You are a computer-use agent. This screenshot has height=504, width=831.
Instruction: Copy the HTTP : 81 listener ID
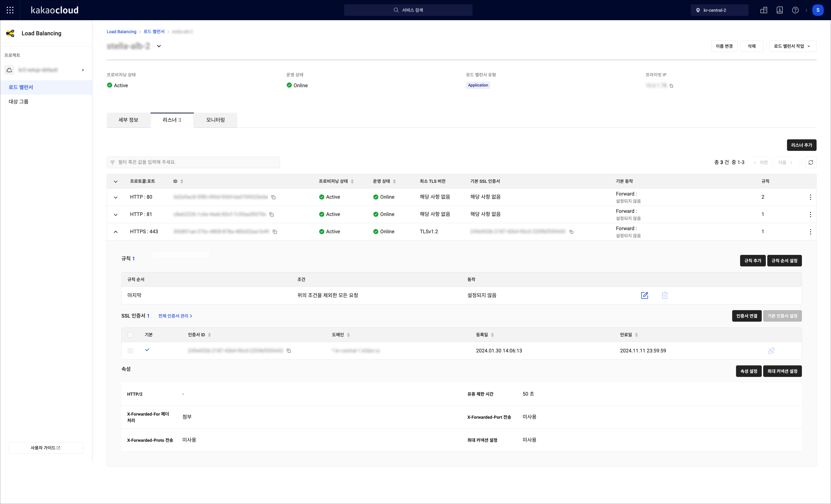tap(271, 215)
